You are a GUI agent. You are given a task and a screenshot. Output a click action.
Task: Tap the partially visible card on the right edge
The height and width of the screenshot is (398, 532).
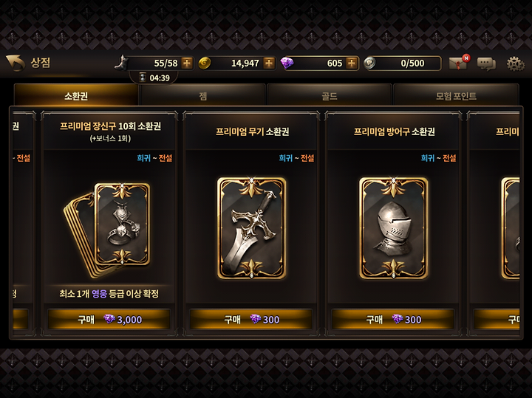point(494,224)
